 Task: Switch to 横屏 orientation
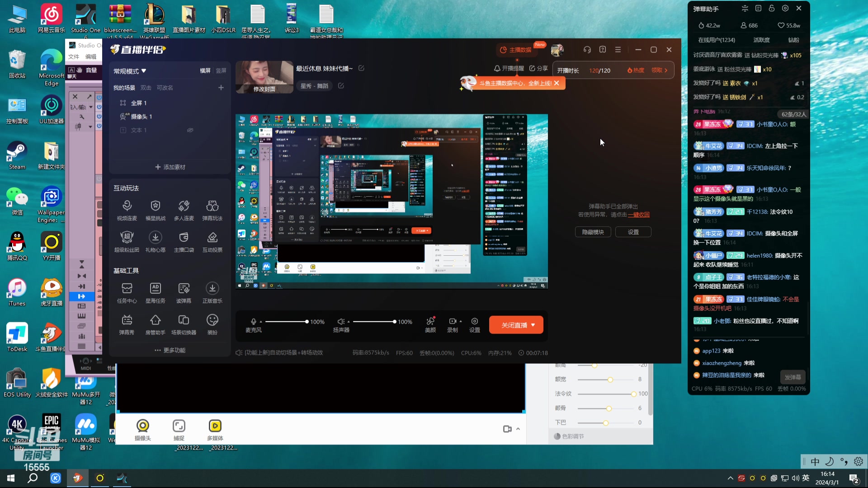205,70
